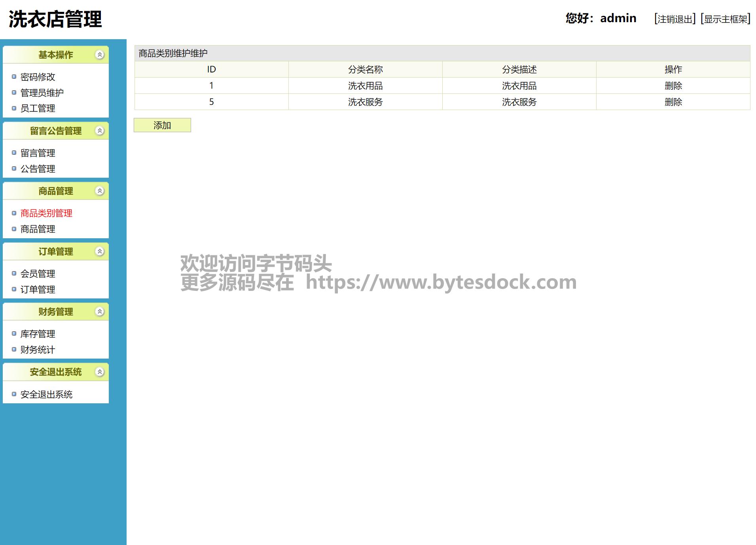The width and height of the screenshot is (756, 545).
Task: Click 注销退出 in the header
Action: 675,19
